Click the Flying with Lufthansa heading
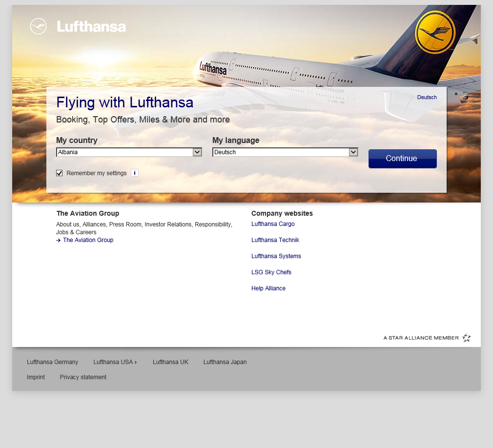This screenshot has width=493, height=448. [x=124, y=102]
